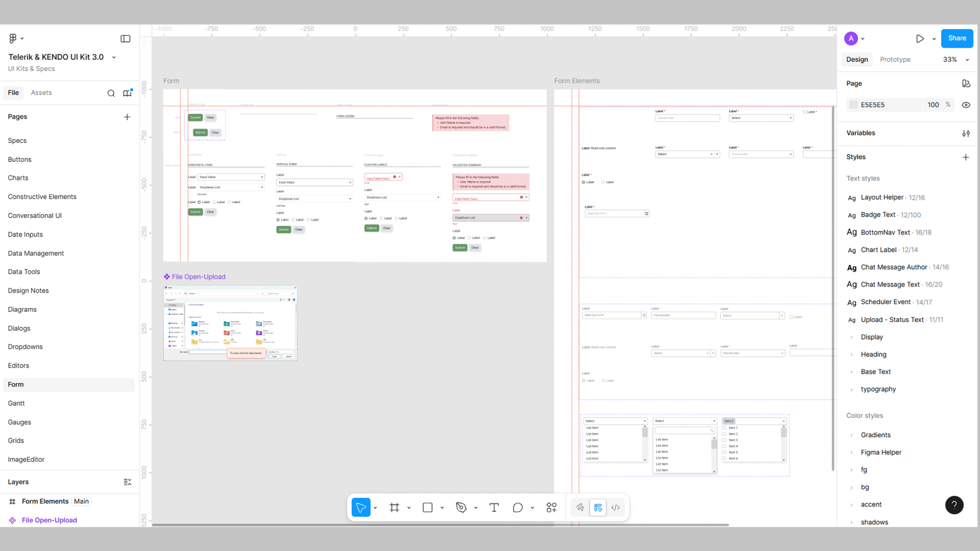Viewport: 980px width, 551px height.
Task: Click the search icon in the File panel
Action: coord(111,93)
